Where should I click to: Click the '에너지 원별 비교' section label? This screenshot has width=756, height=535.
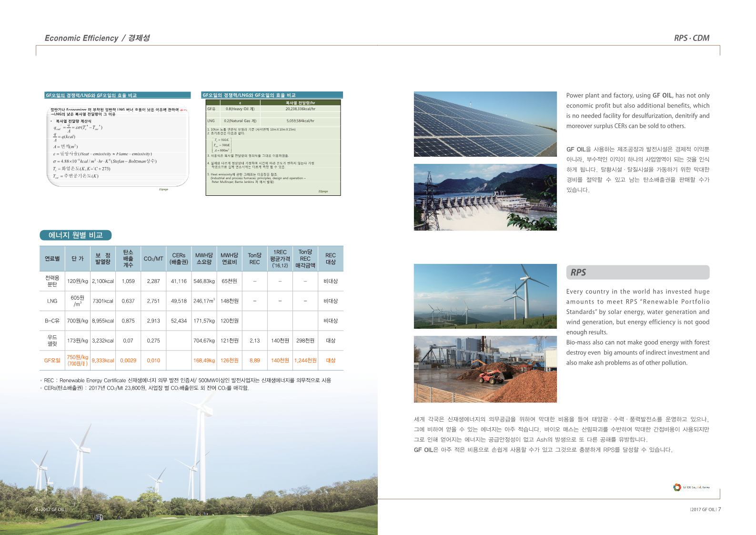[x=76, y=235]
